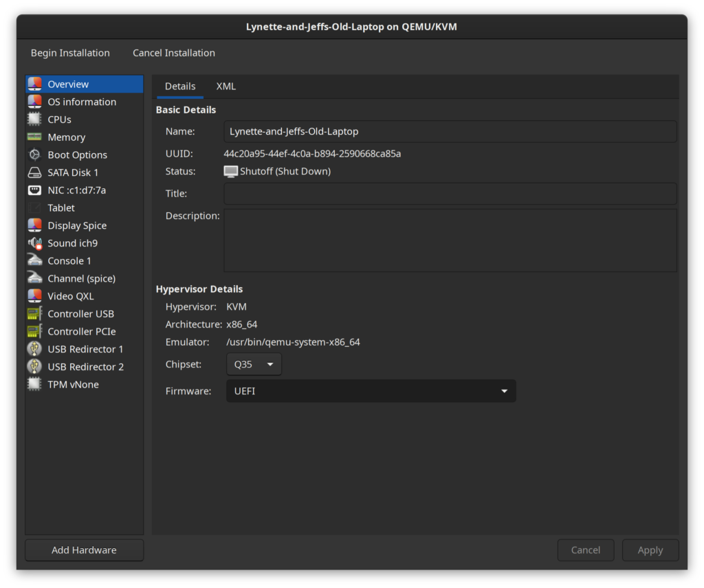This screenshot has height=588, width=704.
Task: Click Cancel Installation
Action: point(174,53)
